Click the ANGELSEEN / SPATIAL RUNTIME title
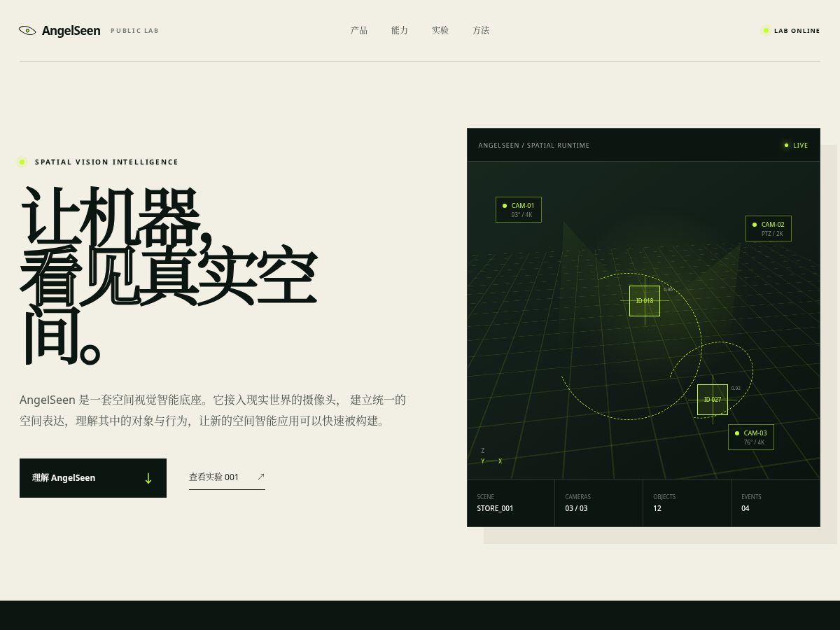Image resolution: width=840 pixels, height=630 pixels. click(x=534, y=146)
